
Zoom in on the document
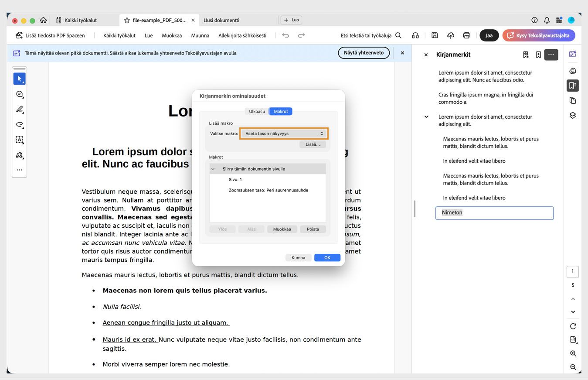pyautogui.click(x=573, y=354)
